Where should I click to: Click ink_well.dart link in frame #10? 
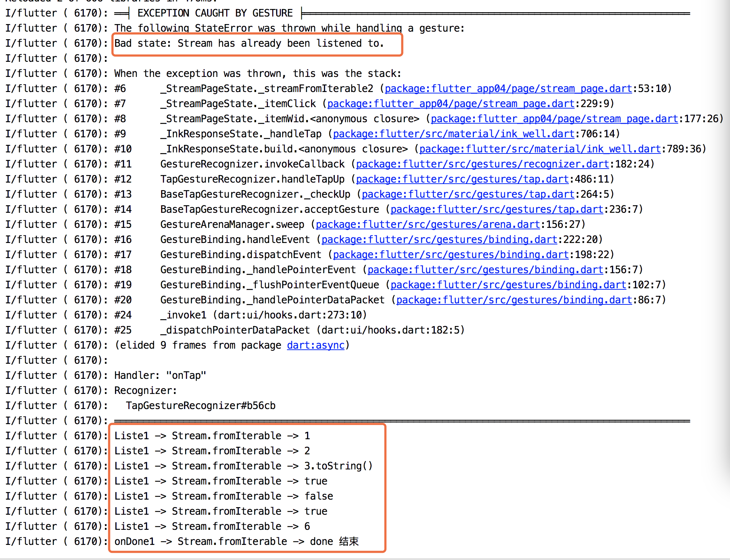point(540,149)
